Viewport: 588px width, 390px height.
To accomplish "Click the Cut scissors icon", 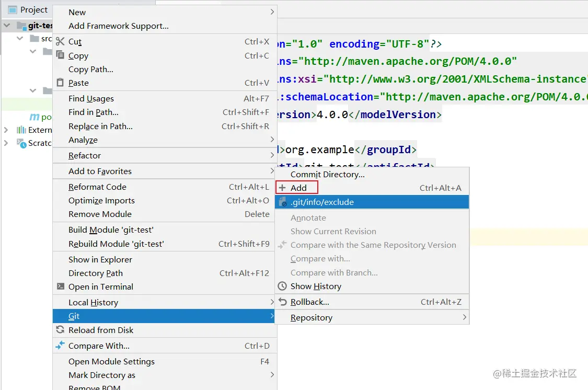I will 60,41.
